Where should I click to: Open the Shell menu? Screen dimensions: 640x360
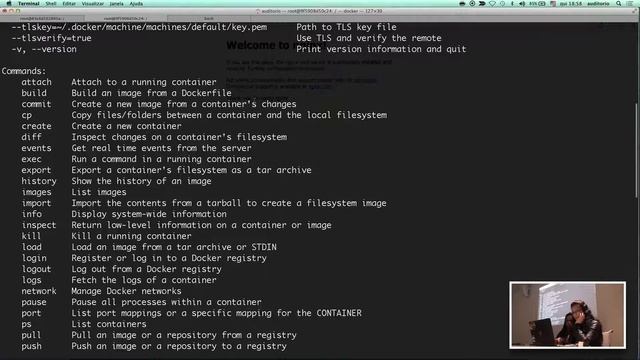point(51,4)
